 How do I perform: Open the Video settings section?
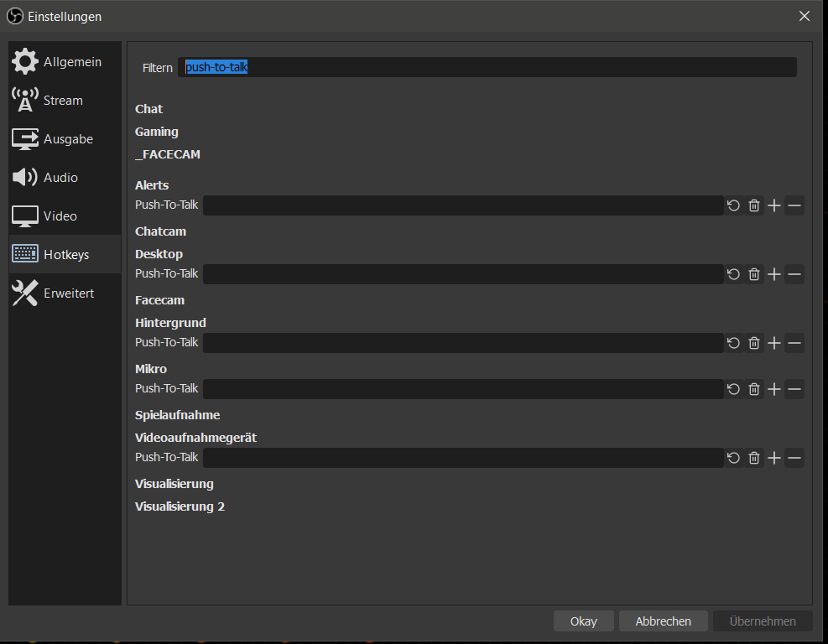point(65,216)
